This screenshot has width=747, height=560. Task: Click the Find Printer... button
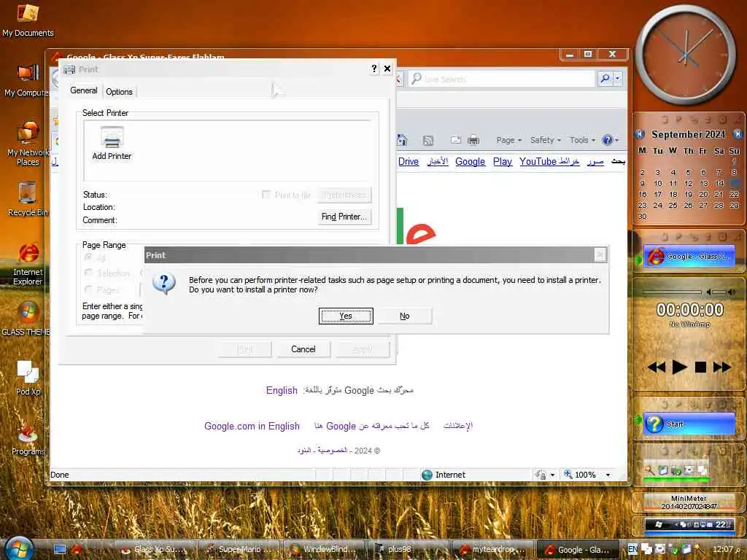[x=344, y=217]
